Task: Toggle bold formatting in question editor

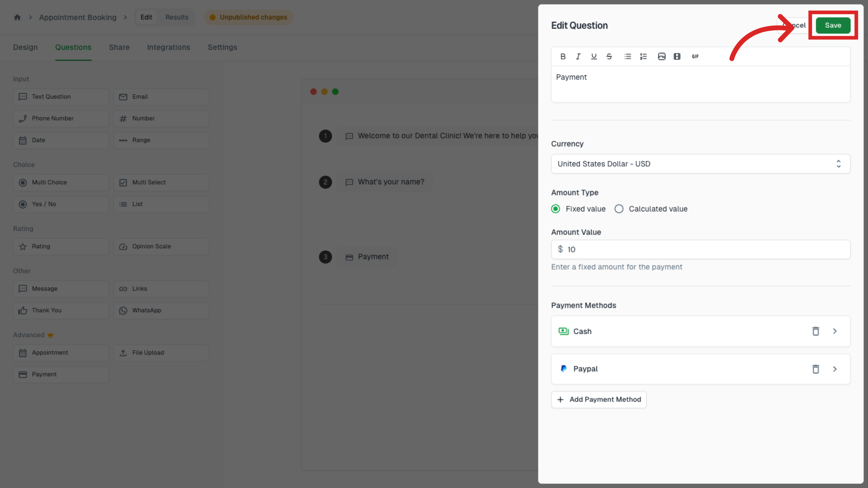Action: (x=563, y=56)
